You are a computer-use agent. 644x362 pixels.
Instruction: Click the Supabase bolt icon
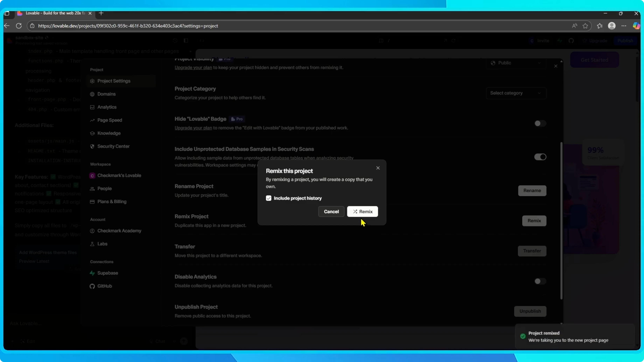[x=92, y=273]
